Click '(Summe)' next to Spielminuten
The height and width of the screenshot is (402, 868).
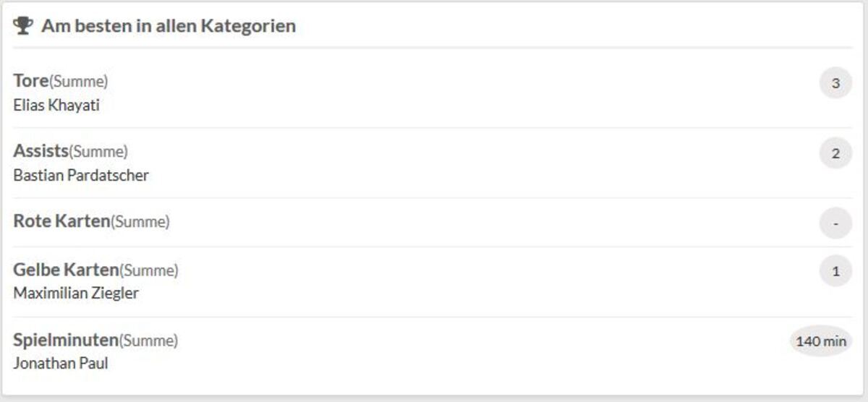click(x=148, y=340)
